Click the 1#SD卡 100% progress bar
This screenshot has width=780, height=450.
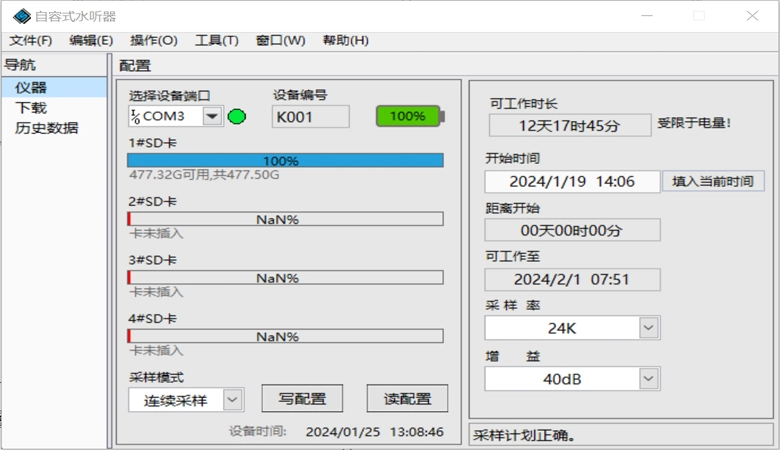click(286, 160)
